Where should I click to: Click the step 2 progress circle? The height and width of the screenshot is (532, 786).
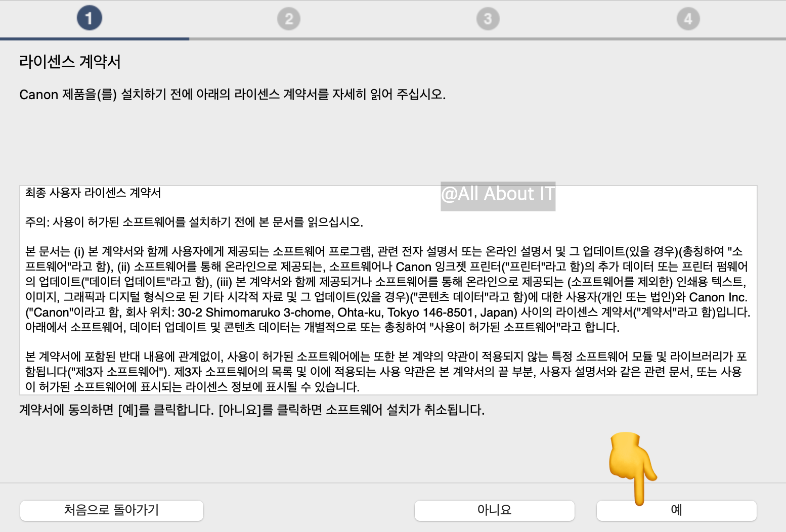[x=288, y=18]
